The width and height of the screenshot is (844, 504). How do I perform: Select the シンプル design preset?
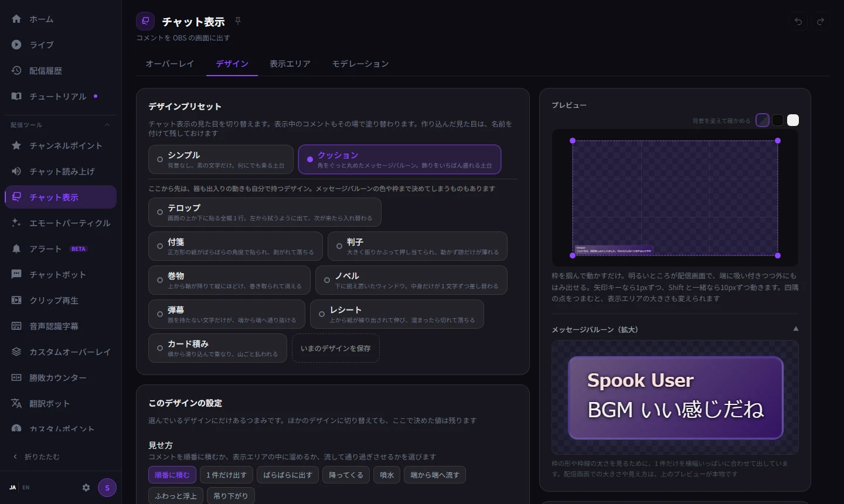(x=221, y=159)
